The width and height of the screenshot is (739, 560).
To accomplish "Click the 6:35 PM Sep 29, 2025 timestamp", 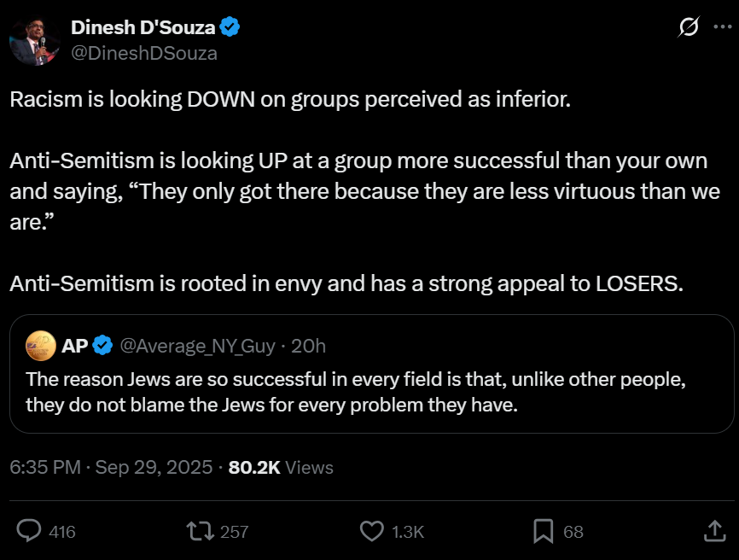I will tap(110, 467).
